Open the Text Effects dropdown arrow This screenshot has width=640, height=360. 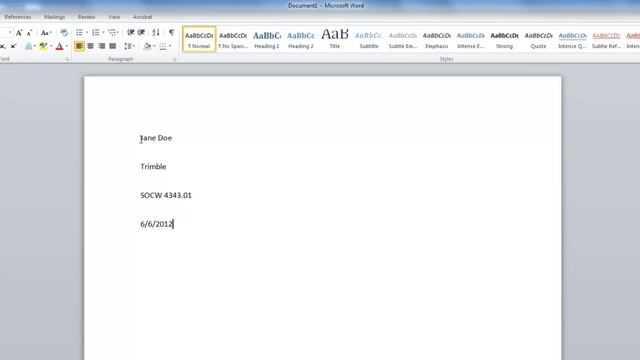[34, 46]
